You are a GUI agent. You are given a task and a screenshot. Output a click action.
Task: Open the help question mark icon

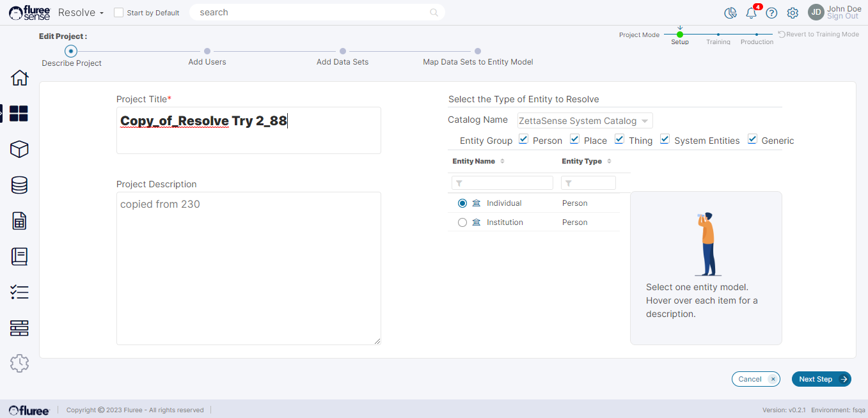(x=771, y=13)
